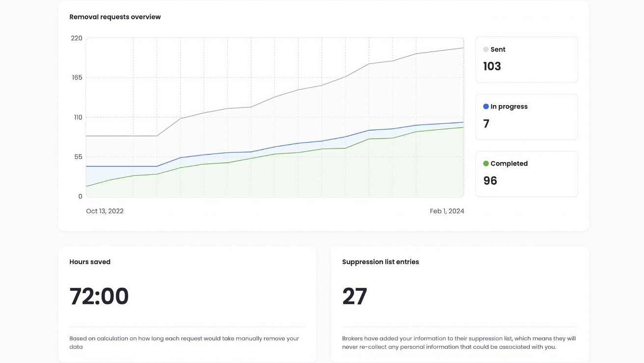
Task: Click the green Completed legend dot
Action: point(486,164)
